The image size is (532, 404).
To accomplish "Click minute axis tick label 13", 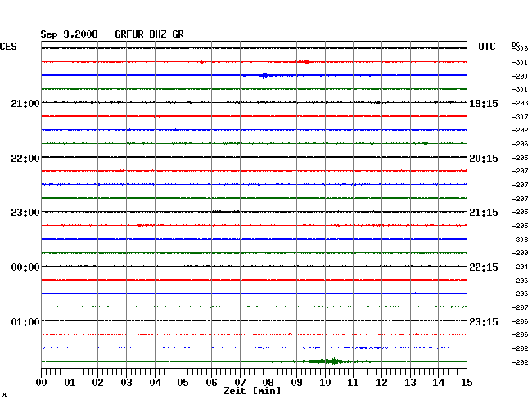I will point(410,383).
